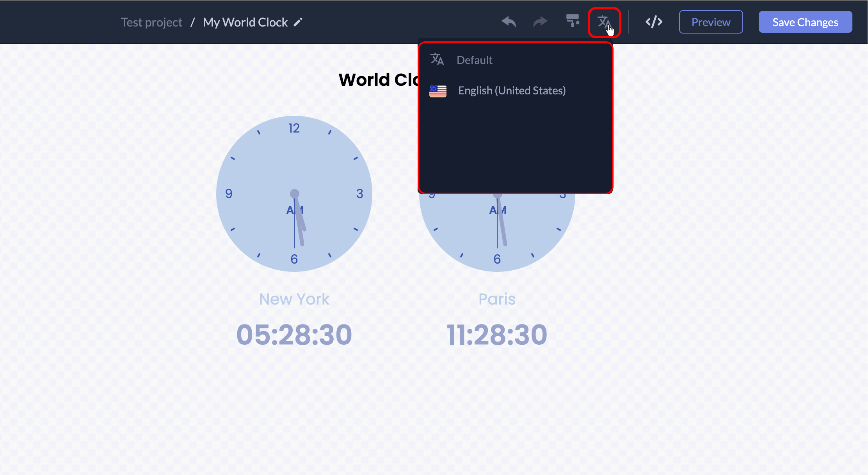Click the Paris city label
Image resolution: width=868 pixels, height=475 pixels.
click(x=497, y=299)
